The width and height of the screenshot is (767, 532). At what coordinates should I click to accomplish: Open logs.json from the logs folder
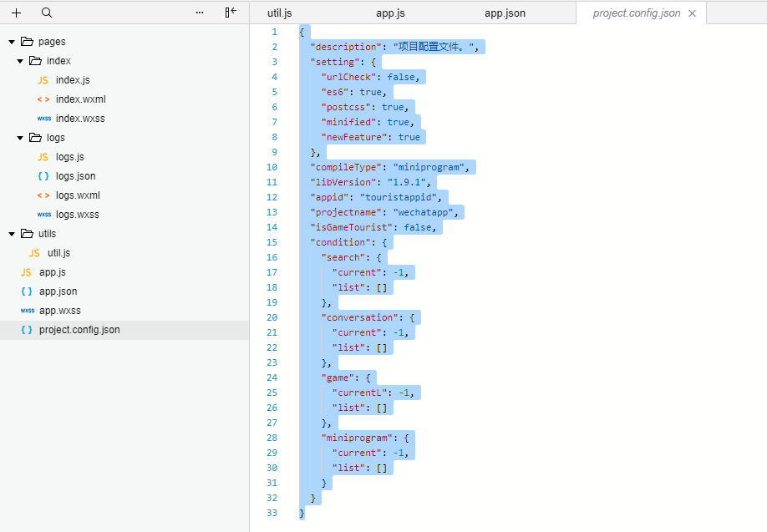click(x=75, y=176)
